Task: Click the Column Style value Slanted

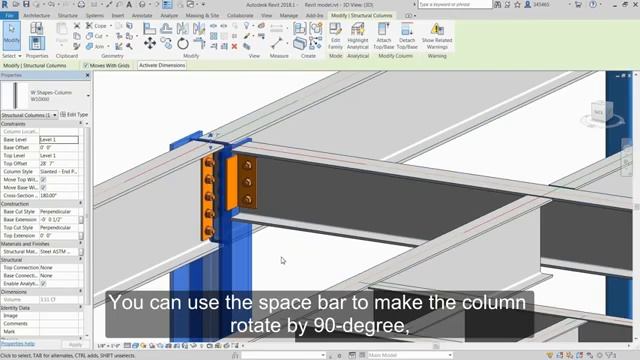Action: 59,171
